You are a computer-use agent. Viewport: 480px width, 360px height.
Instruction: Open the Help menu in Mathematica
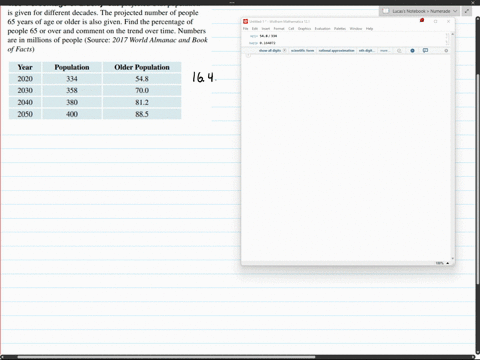point(369,29)
